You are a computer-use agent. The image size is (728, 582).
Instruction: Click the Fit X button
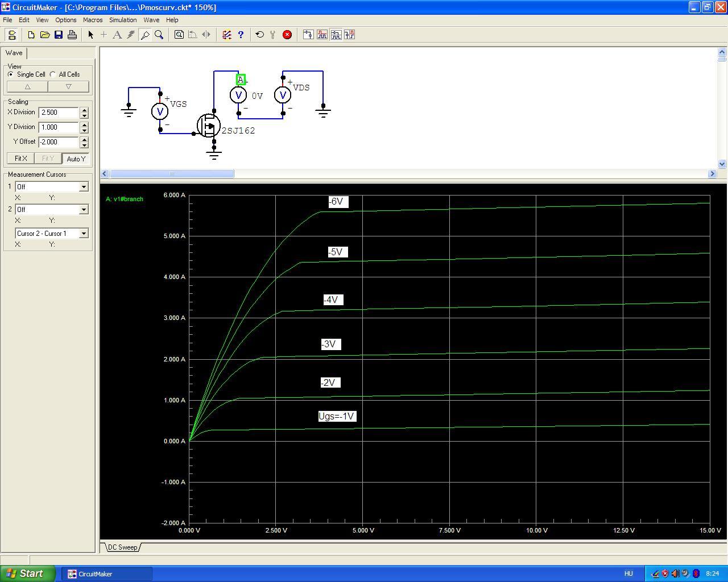tap(20, 159)
